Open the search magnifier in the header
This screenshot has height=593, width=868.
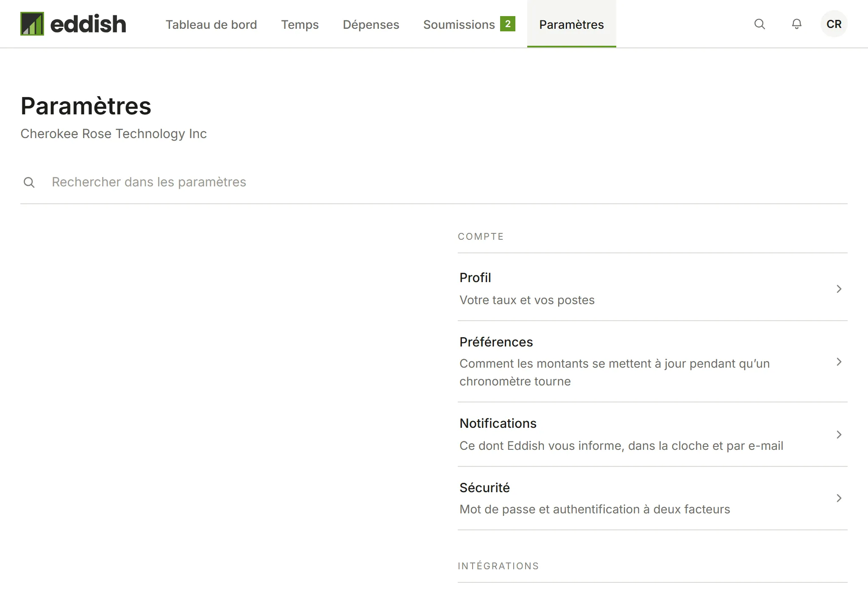tap(759, 24)
